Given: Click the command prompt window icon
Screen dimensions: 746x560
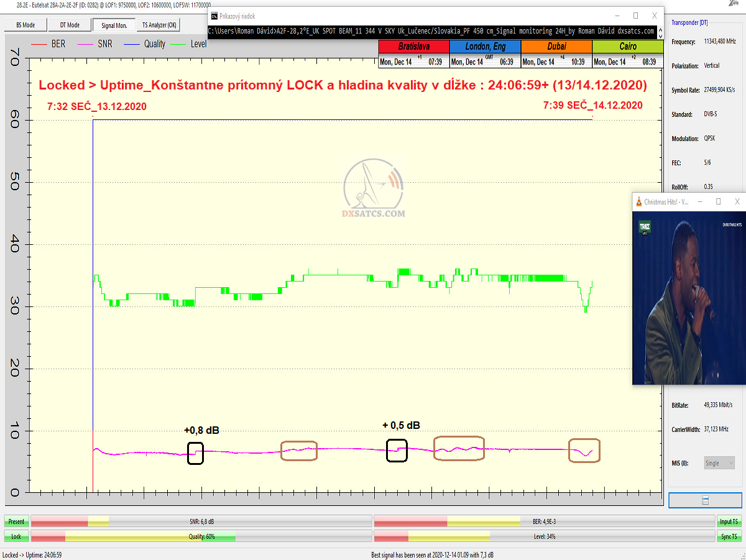Looking at the screenshot, I should coord(214,16).
